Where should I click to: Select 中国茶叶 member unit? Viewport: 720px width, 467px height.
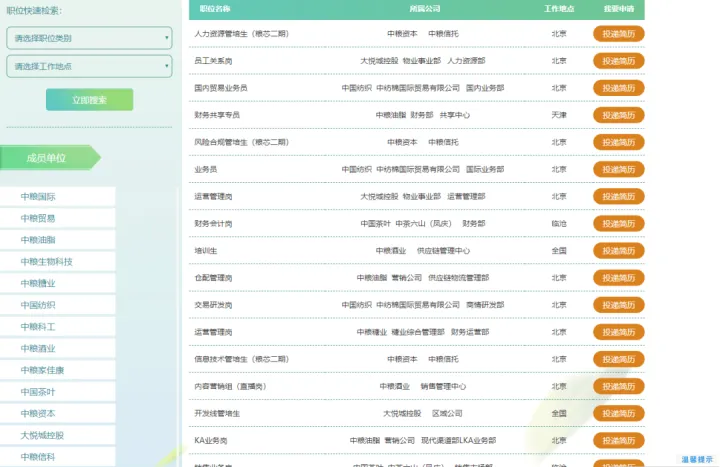(x=57, y=392)
